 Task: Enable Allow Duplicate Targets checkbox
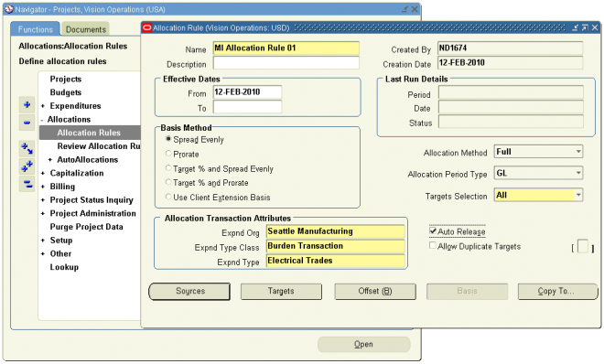433,245
